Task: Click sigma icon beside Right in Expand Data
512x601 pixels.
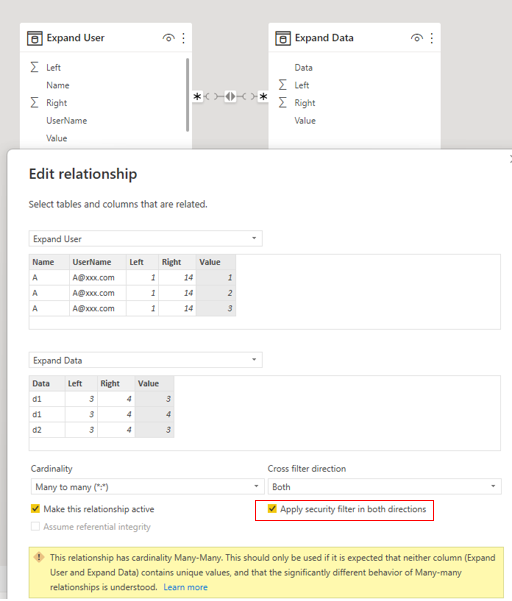Action: pyautogui.click(x=283, y=103)
